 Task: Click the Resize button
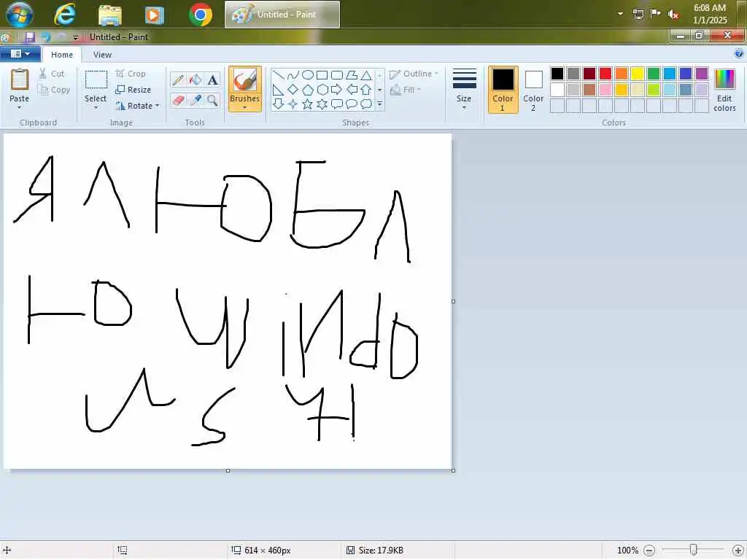tap(133, 90)
